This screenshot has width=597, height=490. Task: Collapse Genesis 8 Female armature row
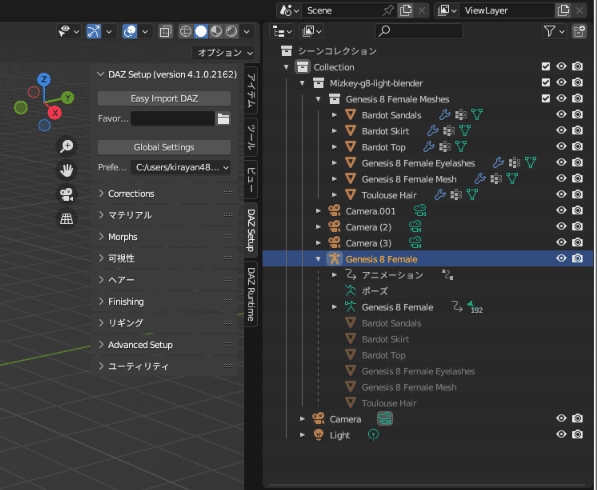coord(318,259)
